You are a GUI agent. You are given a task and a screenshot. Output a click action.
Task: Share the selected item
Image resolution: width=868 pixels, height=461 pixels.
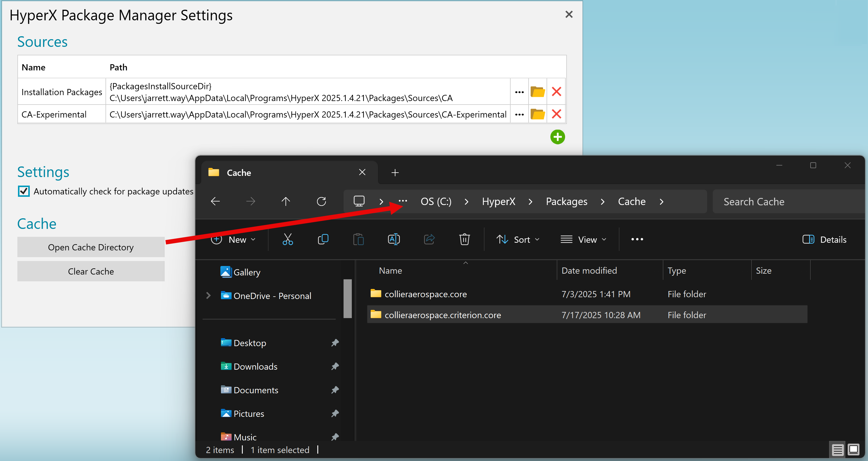coord(429,239)
